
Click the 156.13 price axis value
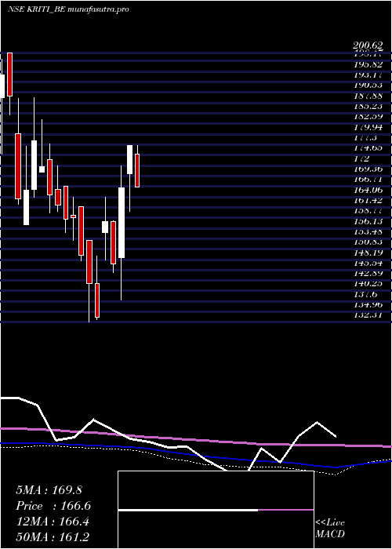point(368,221)
